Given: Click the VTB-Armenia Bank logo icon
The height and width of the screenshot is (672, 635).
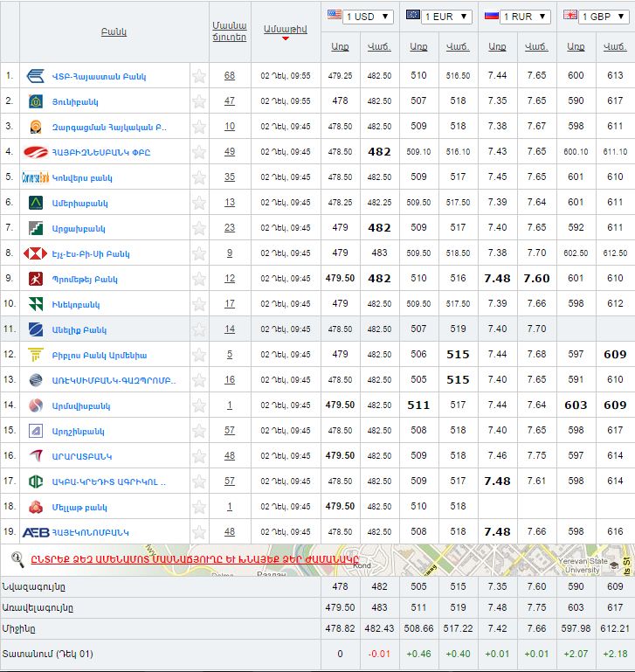Looking at the screenshot, I should click(x=36, y=76).
